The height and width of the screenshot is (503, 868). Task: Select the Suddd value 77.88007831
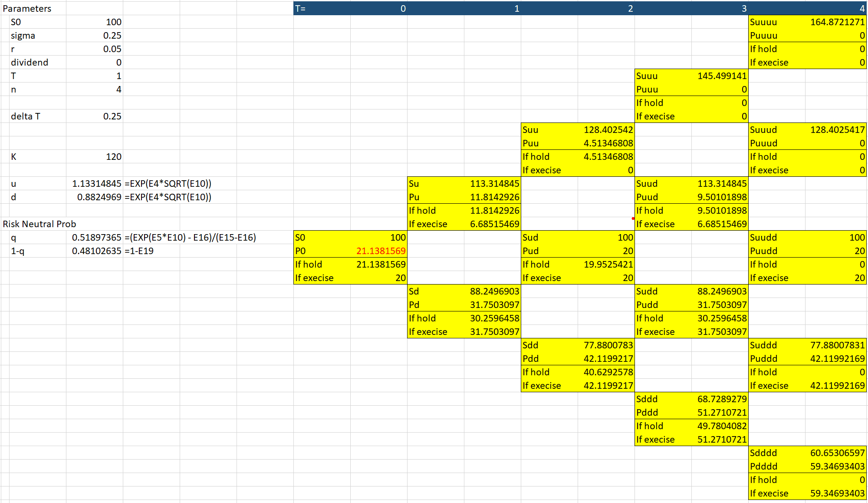[836, 345]
